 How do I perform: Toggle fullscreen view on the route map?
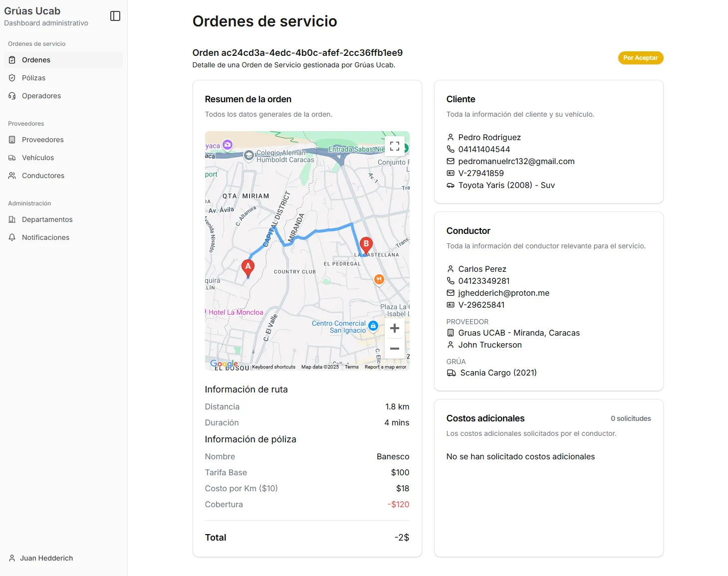tap(395, 146)
